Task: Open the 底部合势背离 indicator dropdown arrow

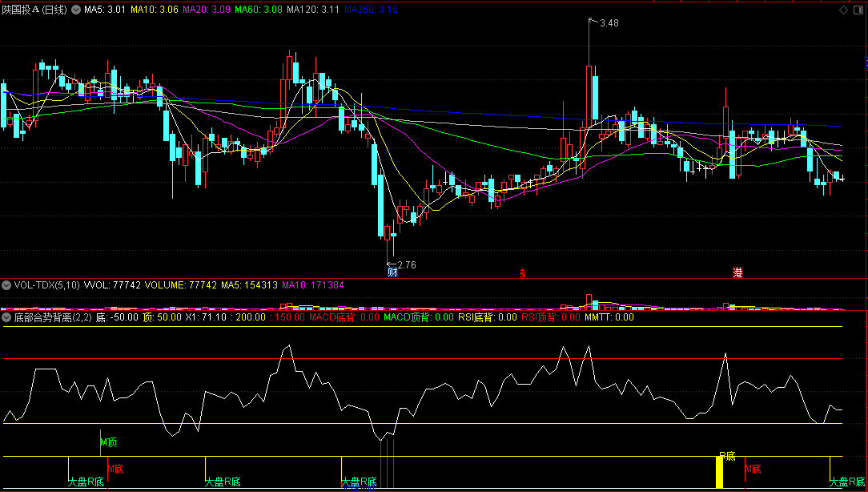Action: point(6,317)
